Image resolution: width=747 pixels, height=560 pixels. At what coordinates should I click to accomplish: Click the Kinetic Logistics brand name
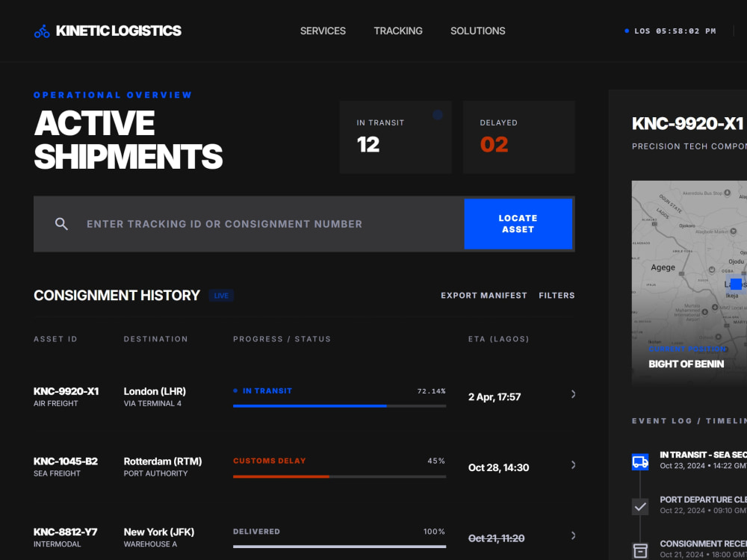click(119, 31)
